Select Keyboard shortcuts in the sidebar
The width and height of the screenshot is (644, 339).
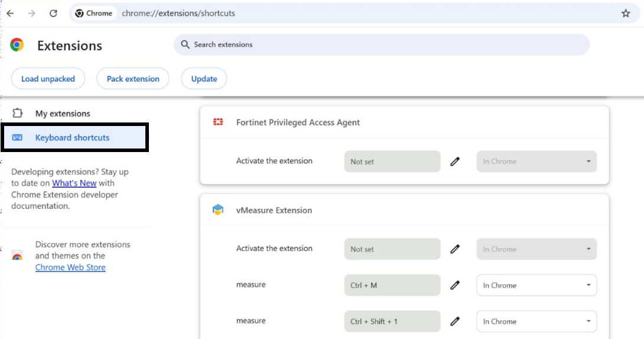point(72,138)
